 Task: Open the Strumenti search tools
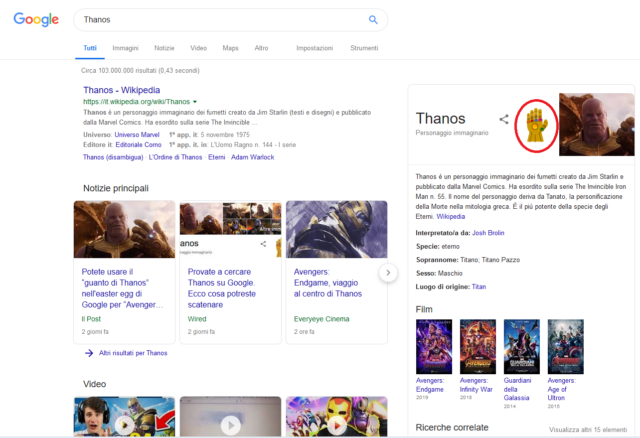click(364, 48)
